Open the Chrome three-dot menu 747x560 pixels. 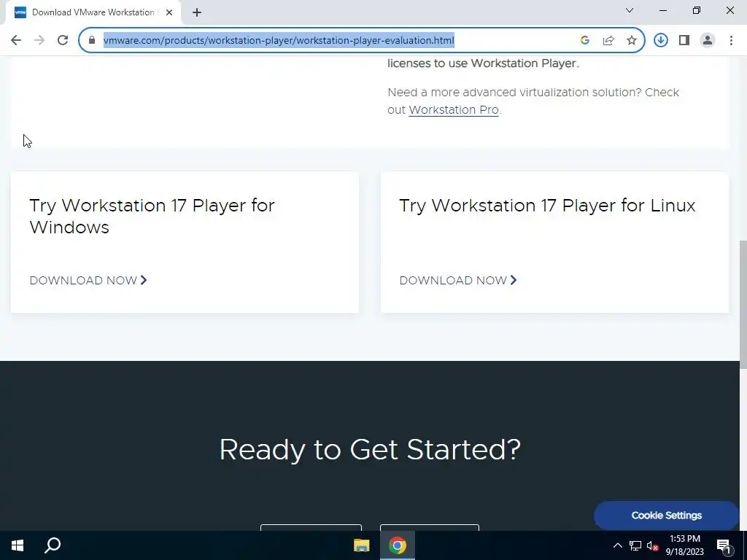click(731, 41)
